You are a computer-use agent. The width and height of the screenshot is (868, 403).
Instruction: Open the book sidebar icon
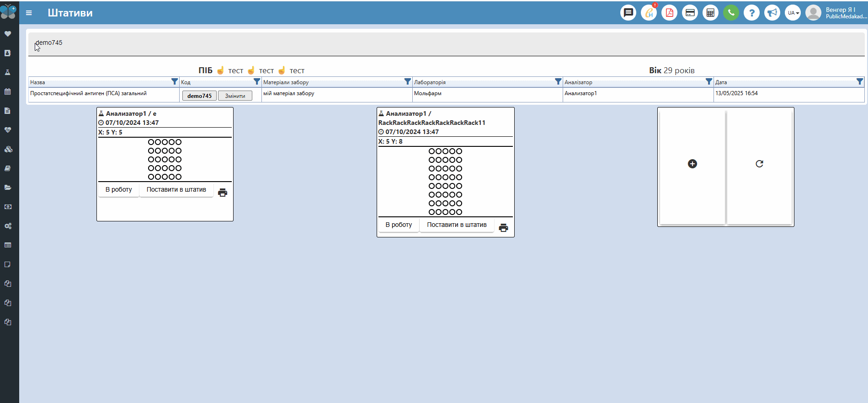[8, 168]
